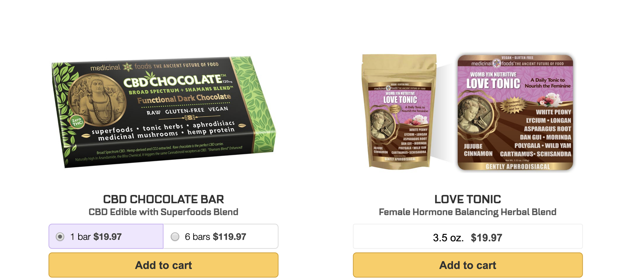
Task: Click the enlarged Love Tonic label image
Action: [515, 112]
